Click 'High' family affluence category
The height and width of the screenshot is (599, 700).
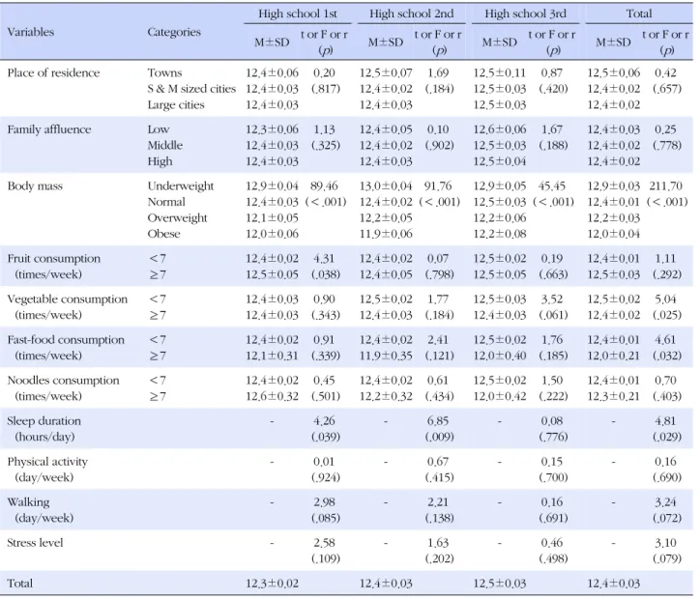pyautogui.click(x=160, y=161)
